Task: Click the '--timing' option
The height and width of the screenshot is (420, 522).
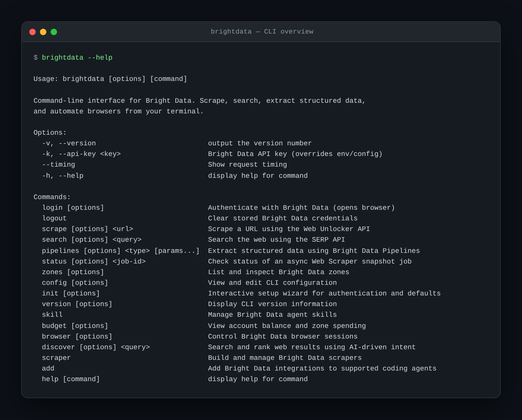Action: [x=59, y=164]
